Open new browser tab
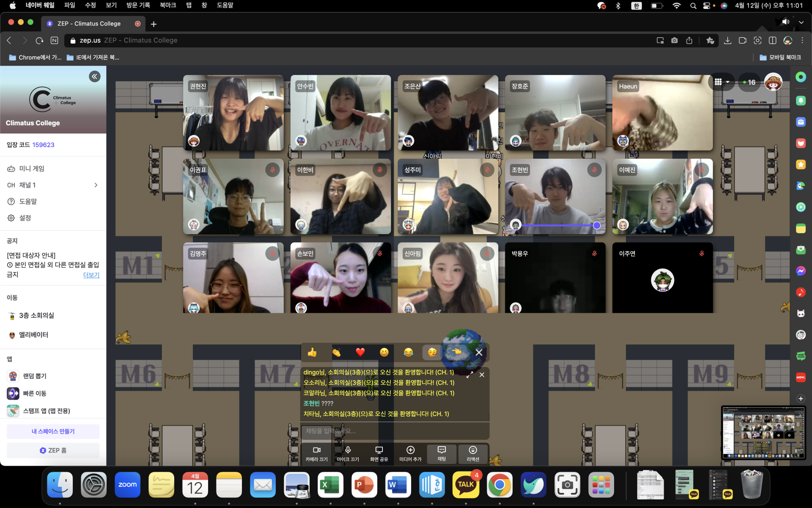812x508 pixels. [x=154, y=24]
